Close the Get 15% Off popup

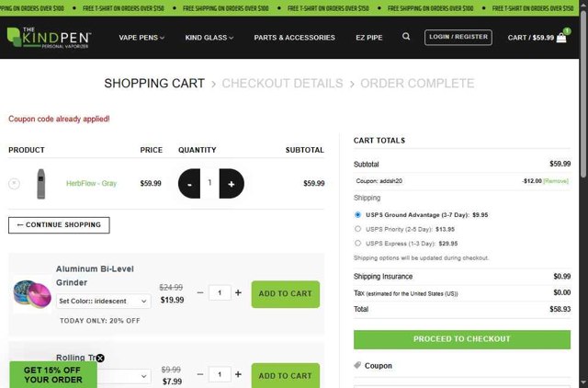[100, 358]
